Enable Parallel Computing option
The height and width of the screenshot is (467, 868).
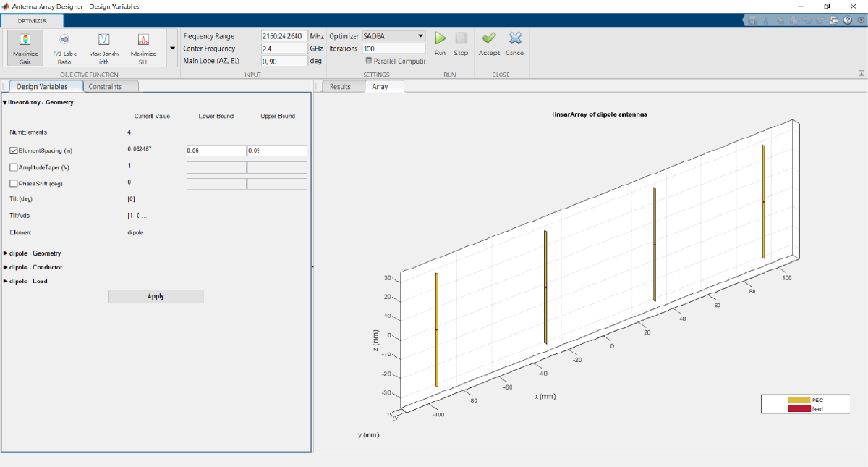point(369,61)
